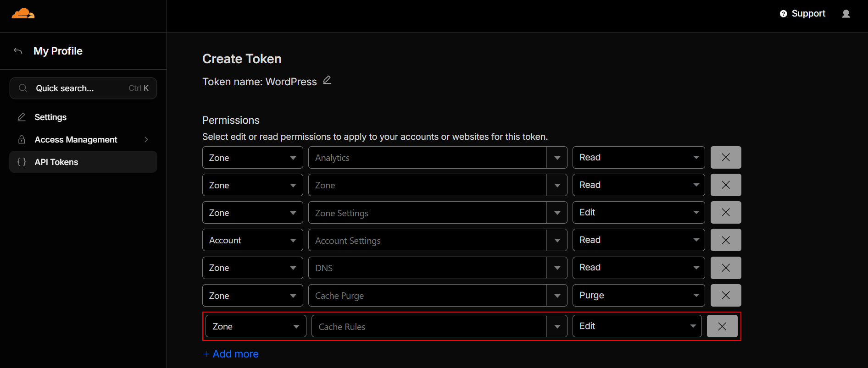Viewport: 868px width, 368px height.
Task: Click the My Profile heading
Action: 58,51
